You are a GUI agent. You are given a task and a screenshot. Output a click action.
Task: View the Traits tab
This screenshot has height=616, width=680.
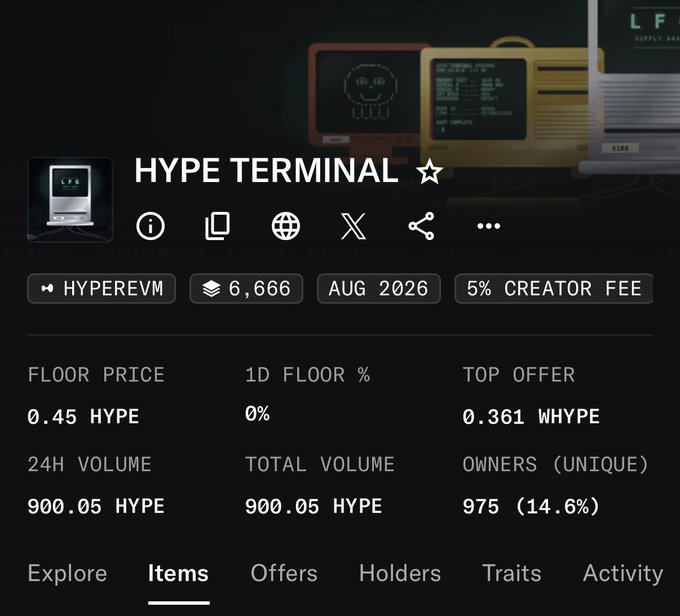512,573
